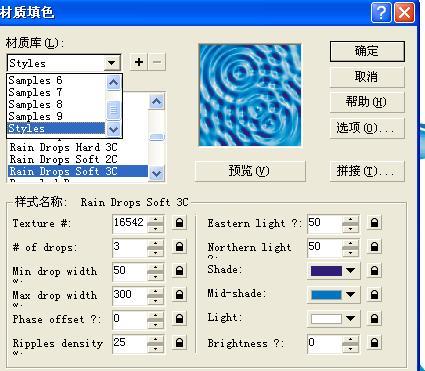Toggle lock for Max drop width
Image resolution: width=425 pixels, height=371 pixels.
pyautogui.click(x=179, y=295)
